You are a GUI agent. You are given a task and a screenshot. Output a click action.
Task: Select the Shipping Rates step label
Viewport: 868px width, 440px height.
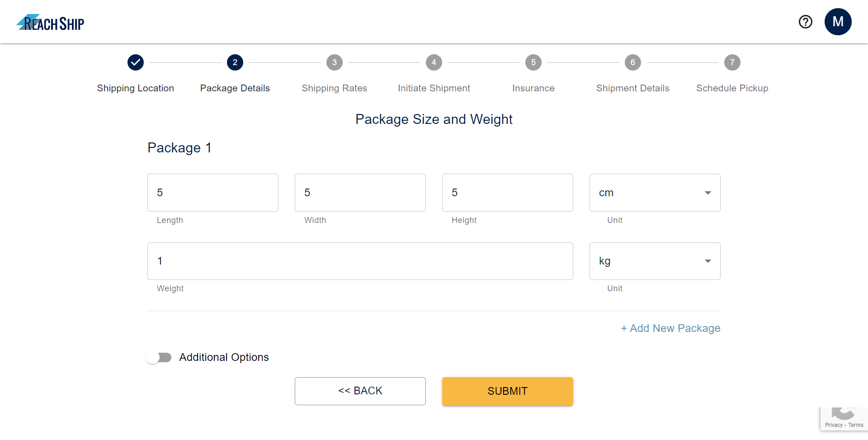(x=334, y=88)
